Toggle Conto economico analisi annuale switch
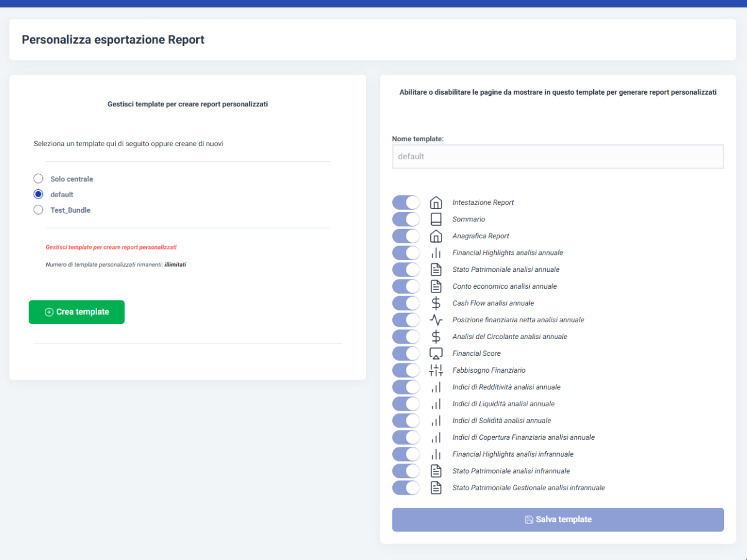This screenshot has width=747, height=560. click(406, 286)
